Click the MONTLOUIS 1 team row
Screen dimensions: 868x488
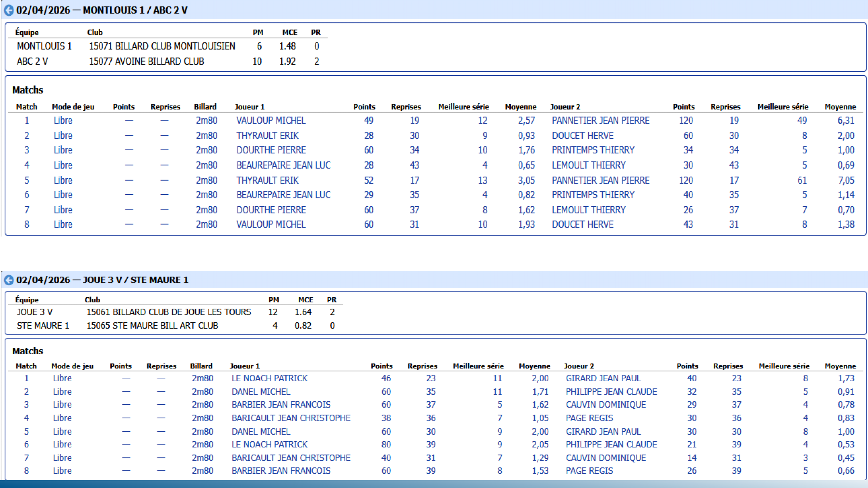coord(44,47)
